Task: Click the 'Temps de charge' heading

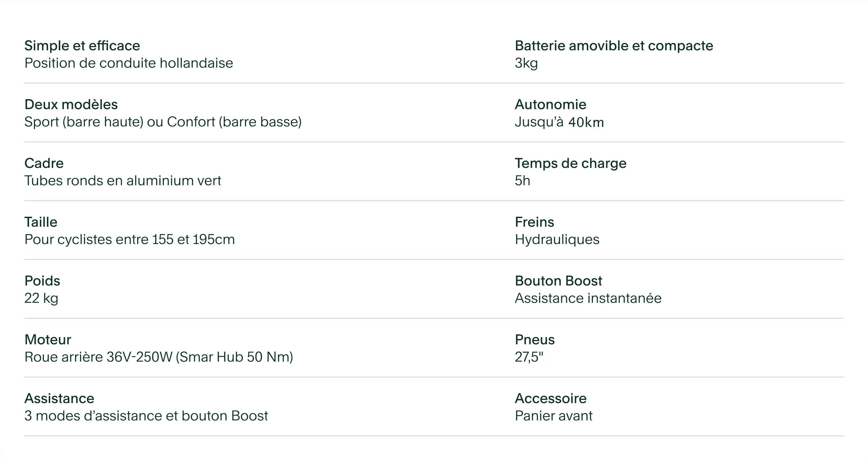Action: tap(571, 164)
